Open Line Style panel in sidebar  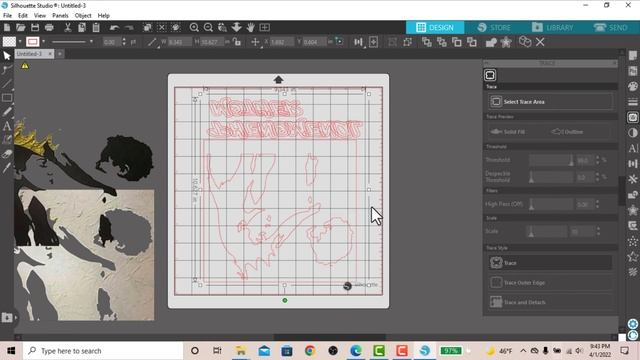633,102
